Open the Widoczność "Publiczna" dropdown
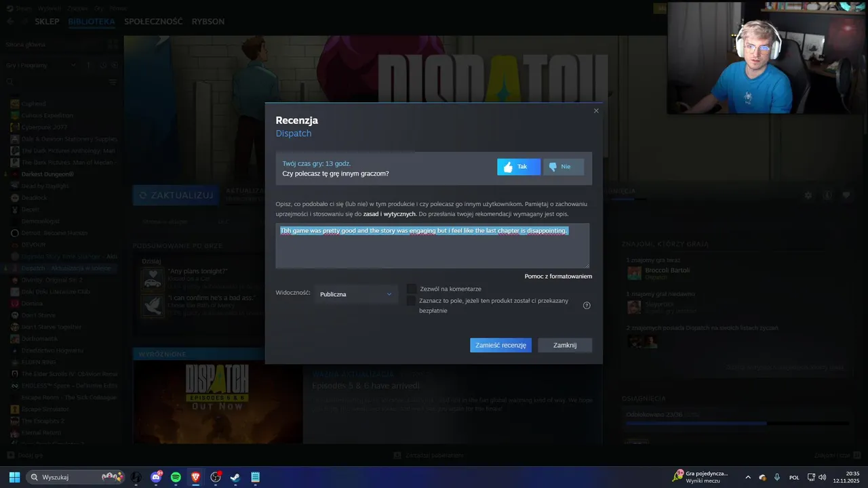This screenshot has width=868, height=488. pyautogui.click(x=355, y=294)
